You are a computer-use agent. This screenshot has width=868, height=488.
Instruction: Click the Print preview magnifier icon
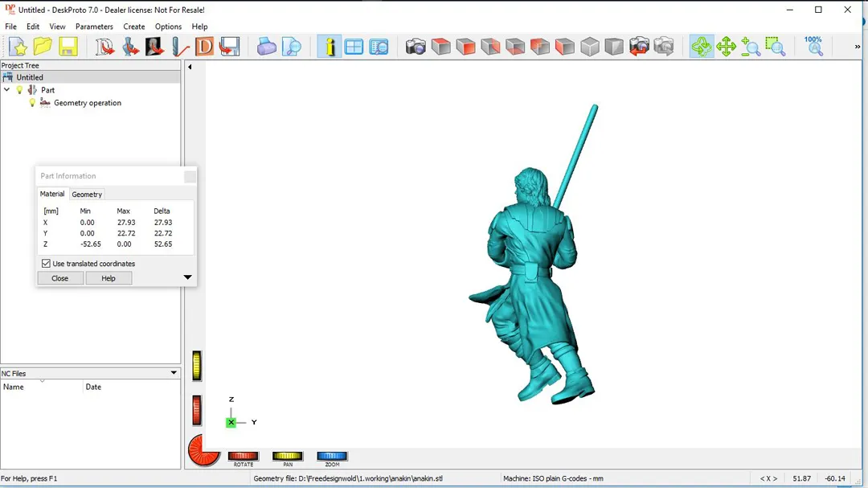coord(291,47)
